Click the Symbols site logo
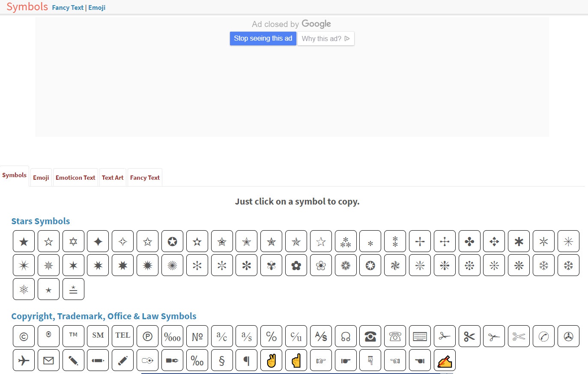The width and height of the screenshot is (588, 374). tap(27, 7)
